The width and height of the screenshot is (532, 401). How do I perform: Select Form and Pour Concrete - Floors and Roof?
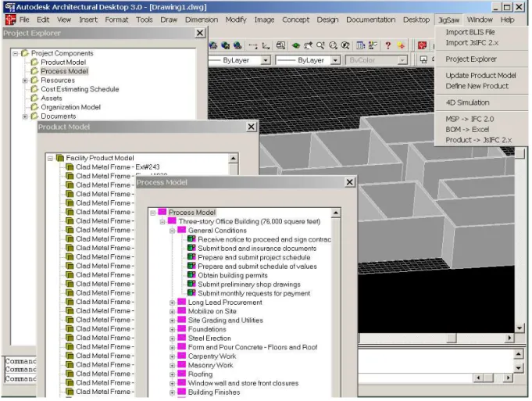[x=252, y=347]
